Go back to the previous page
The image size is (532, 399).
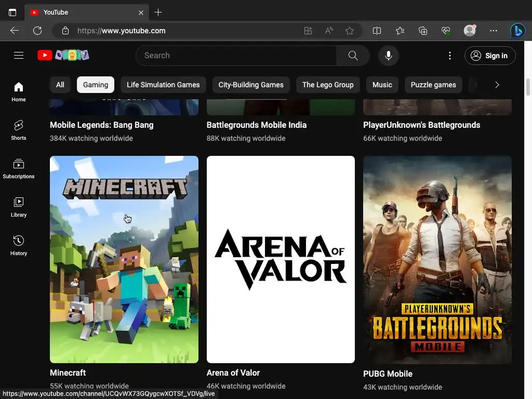(x=15, y=31)
